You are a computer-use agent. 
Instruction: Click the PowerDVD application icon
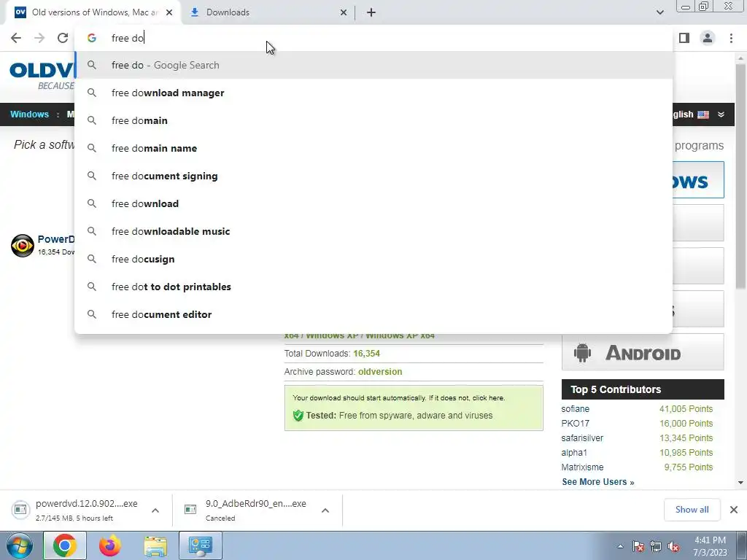point(23,246)
